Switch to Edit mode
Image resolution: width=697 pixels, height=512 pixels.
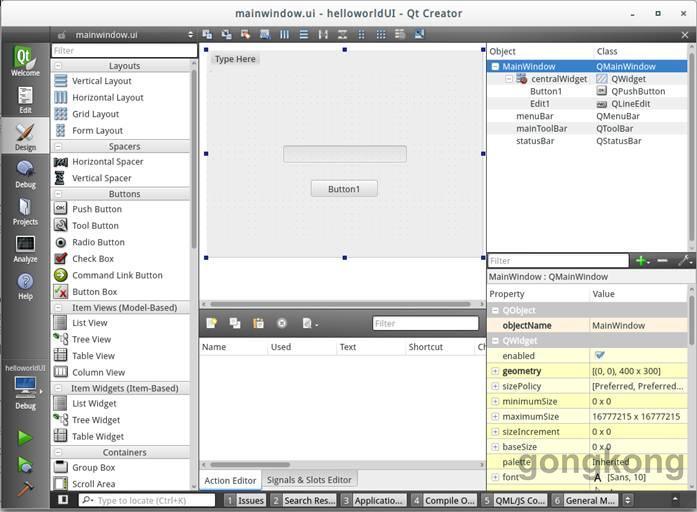[25, 100]
